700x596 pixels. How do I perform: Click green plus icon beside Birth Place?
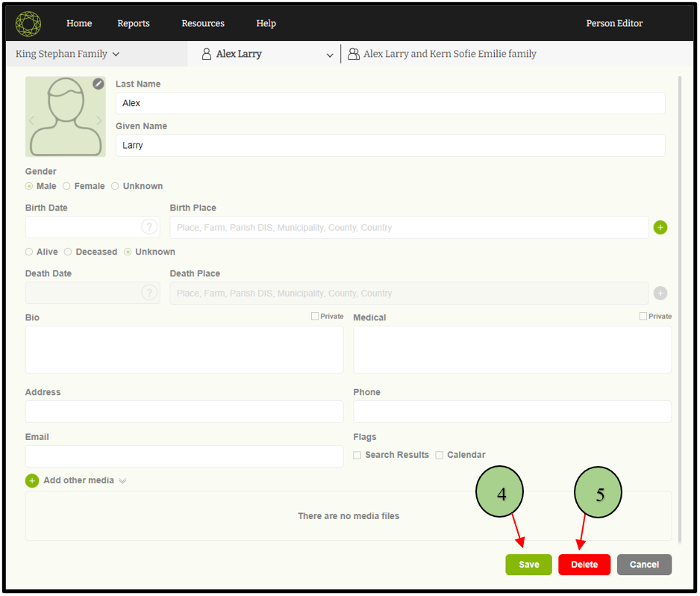coord(660,228)
